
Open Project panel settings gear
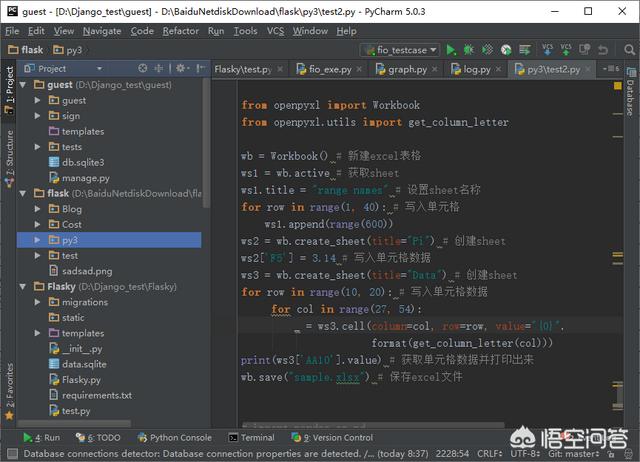[182, 69]
